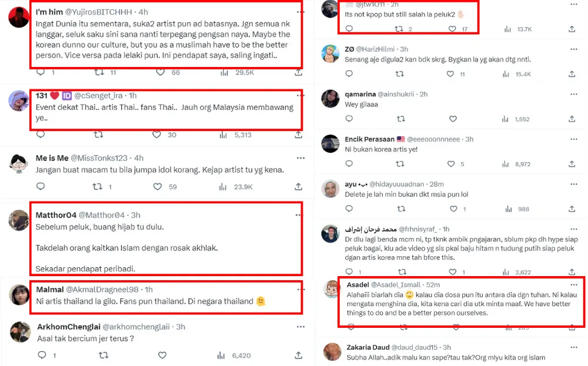Like the tweet by I'm him
Image resolution: width=588 pixels, height=366 pixels.
[x=160, y=72]
